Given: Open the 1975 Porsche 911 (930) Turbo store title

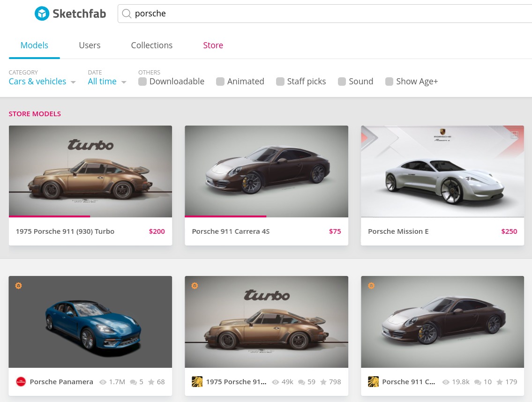Looking at the screenshot, I should (x=65, y=231).
